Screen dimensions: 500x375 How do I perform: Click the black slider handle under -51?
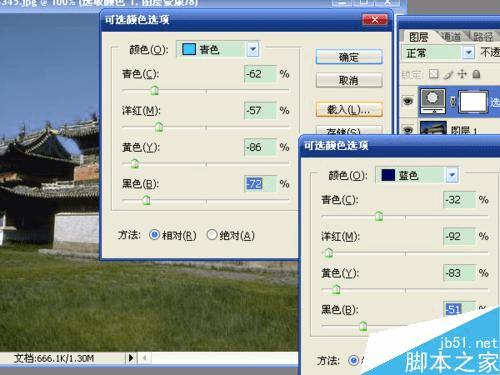(x=363, y=326)
